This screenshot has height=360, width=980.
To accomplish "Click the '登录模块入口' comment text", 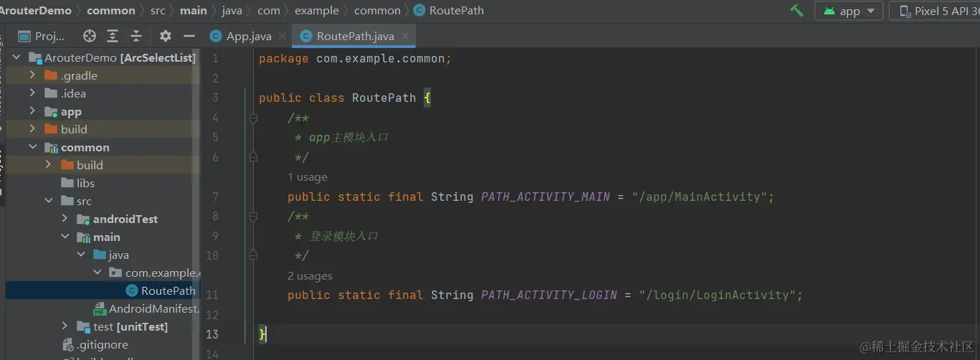I will coord(344,236).
